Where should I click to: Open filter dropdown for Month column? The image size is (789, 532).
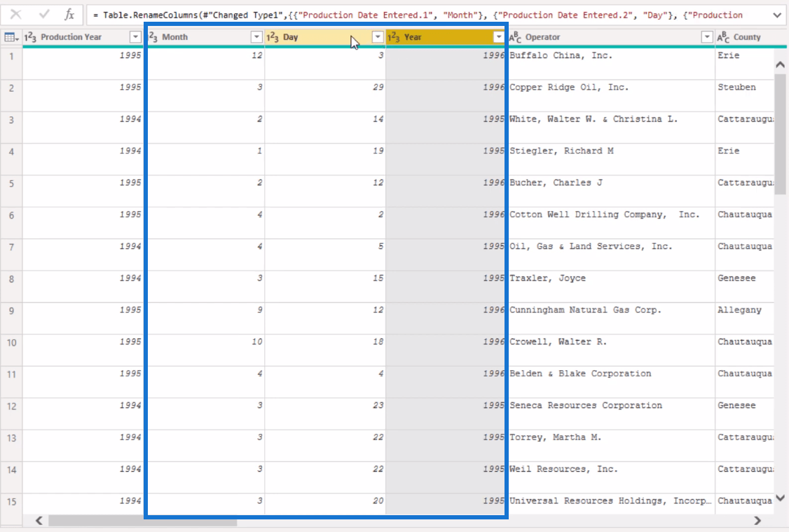point(256,37)
